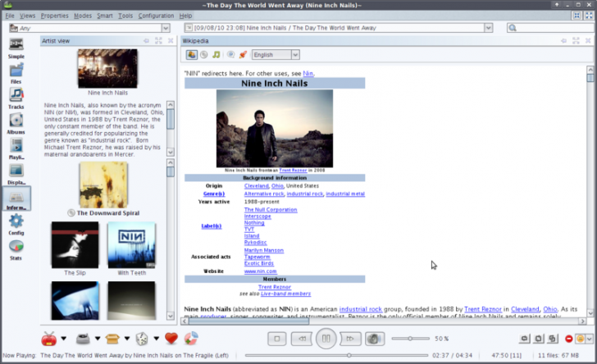Screen dimensions: 597x364
Task: Click the DJ turntable icon
Action: click(x=83, y=339)
